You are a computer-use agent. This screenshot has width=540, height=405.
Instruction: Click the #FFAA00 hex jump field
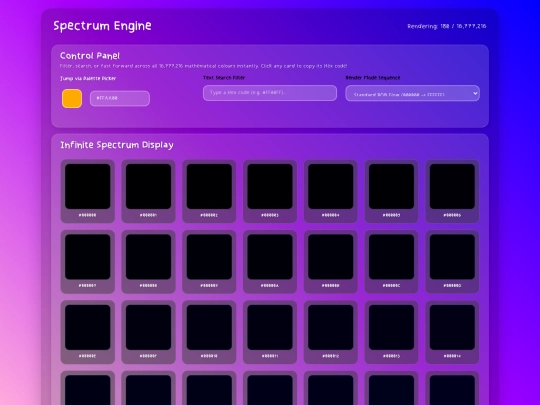pos(120,98)
